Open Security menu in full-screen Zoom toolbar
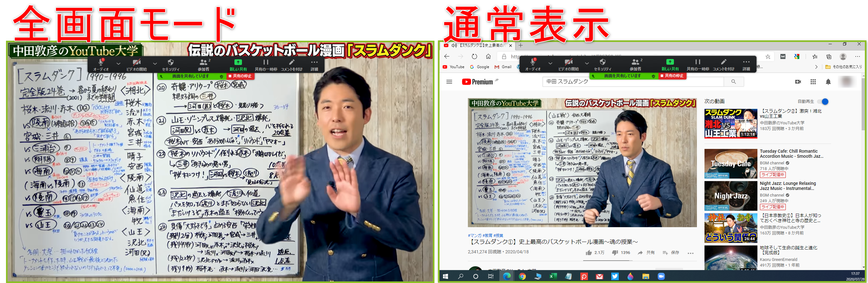This screenshot has width=868, height=283. click(171, 64)
